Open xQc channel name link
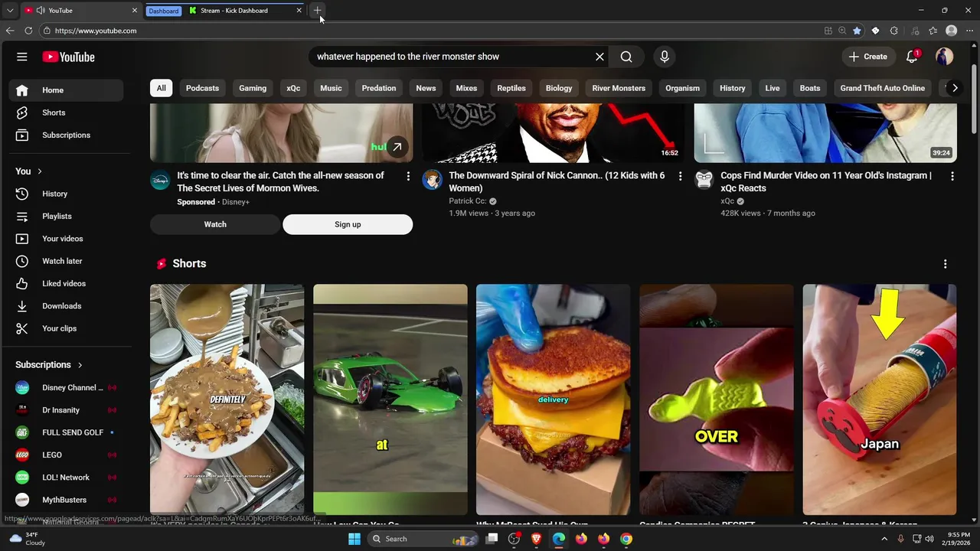The width and height of the screenshot is (980, 551). point(727,201)
